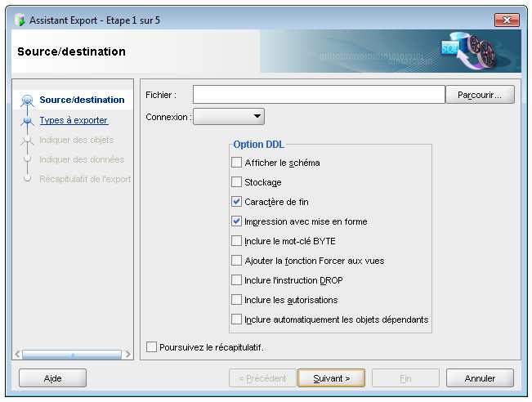Click the Types à exporter step icon
Image resolution: width=532 pixels, height=402 pixels.
pos(28,121)
